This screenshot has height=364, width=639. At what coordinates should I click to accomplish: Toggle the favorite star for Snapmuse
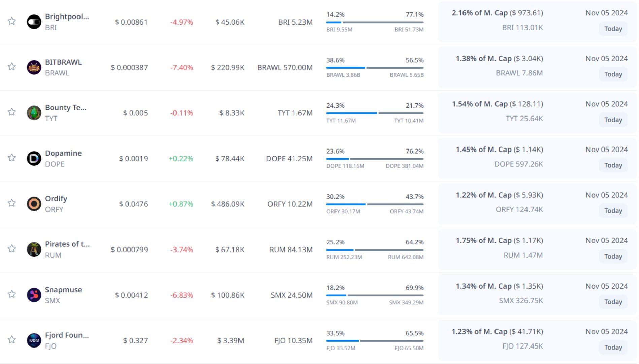tap(12, 294)
